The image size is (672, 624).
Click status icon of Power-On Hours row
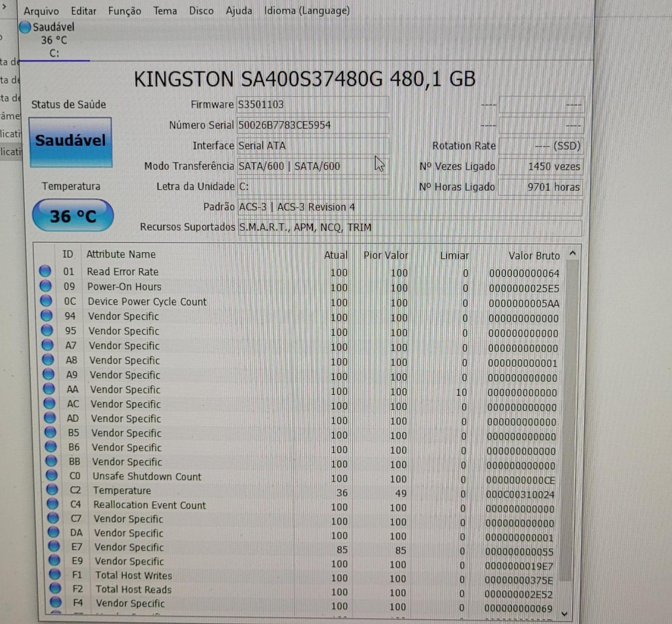point(45,286)
